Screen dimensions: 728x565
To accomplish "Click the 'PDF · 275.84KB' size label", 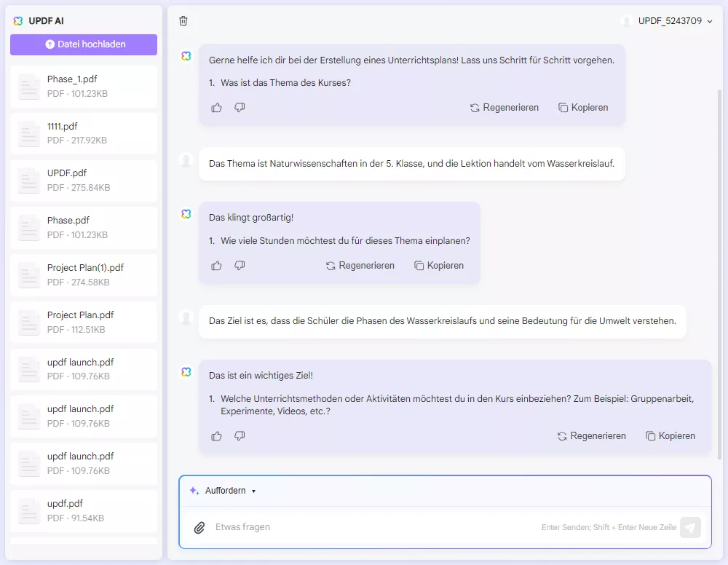I will pyautogui.click(x=79, y=188).
